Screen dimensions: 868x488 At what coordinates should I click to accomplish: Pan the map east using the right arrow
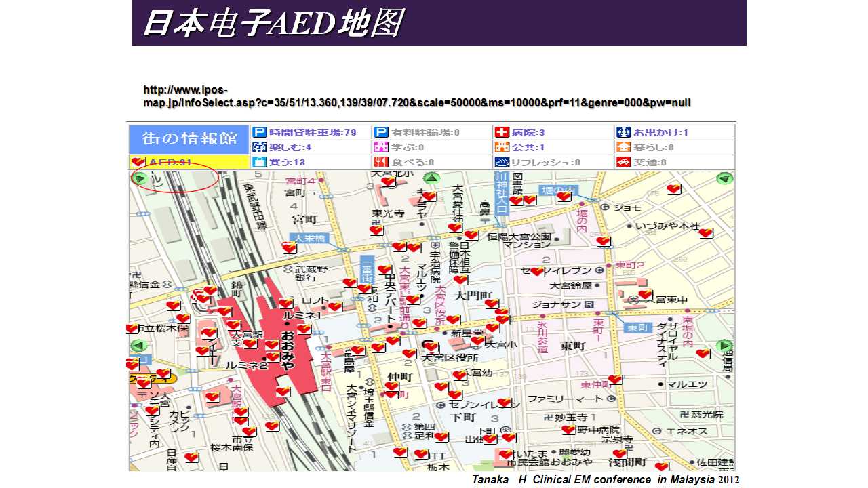(x=724, y=345)
